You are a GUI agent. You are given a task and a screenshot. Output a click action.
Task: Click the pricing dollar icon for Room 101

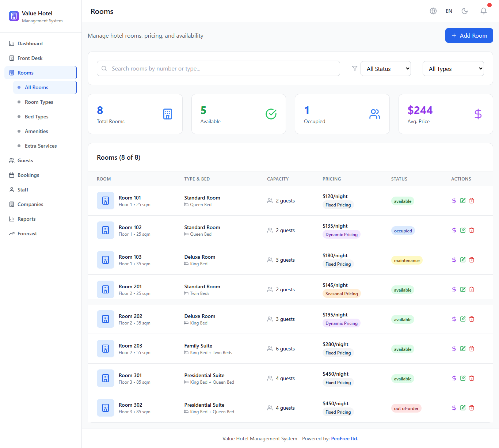coord(454,201)
